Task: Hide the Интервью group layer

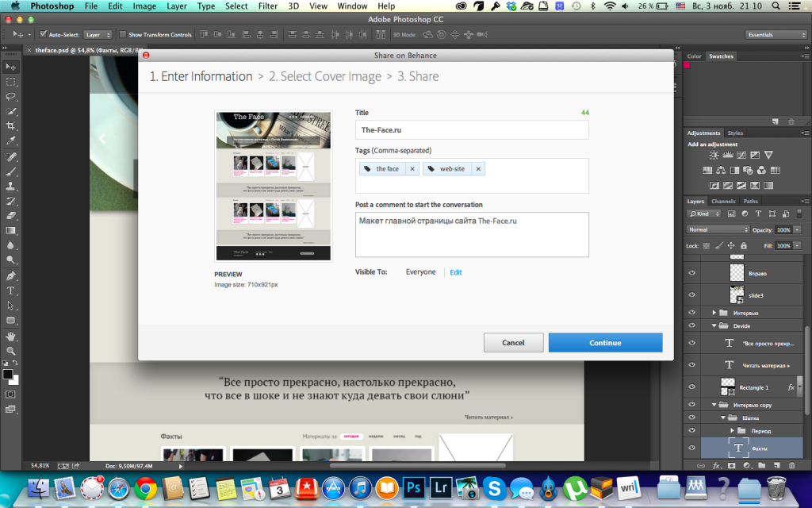Action: tap(691, 313)
